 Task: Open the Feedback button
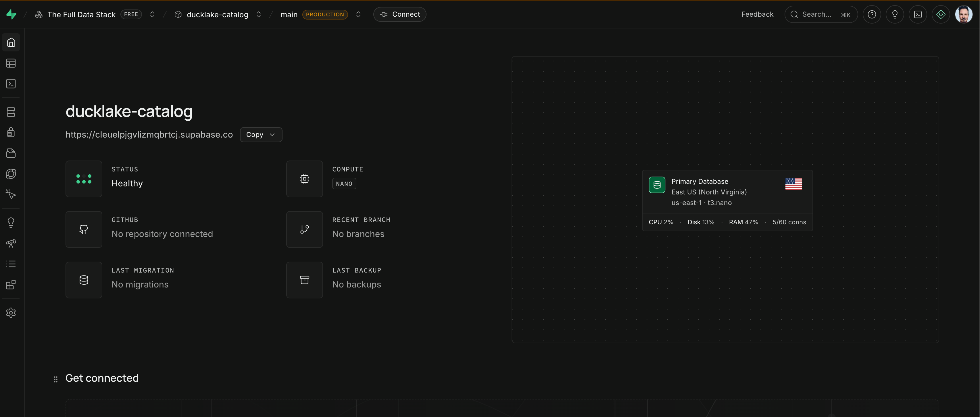(x=757, y=14)
